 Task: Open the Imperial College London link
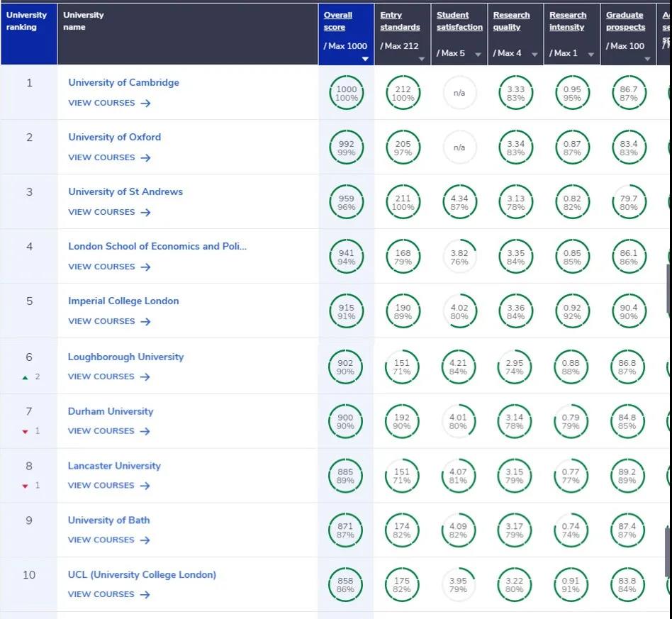(x=123, y=301)
